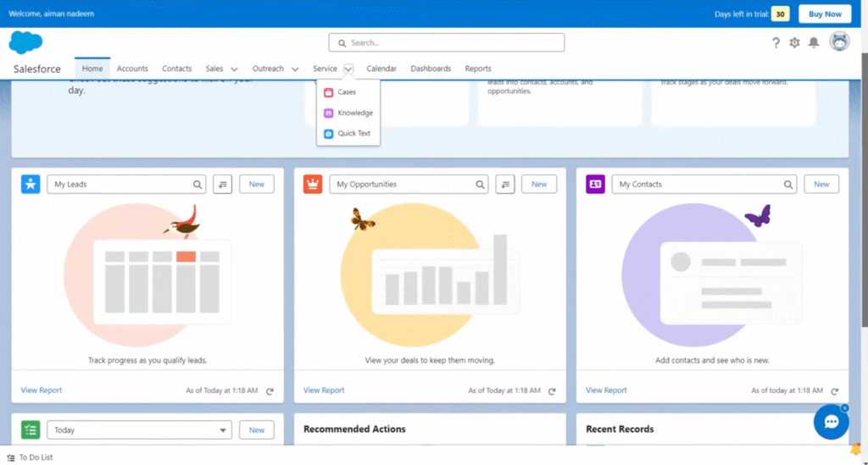868x465 pixels.
Task: Open the Calendar tab
Action: pyautogui.click(x=381, y=69)
